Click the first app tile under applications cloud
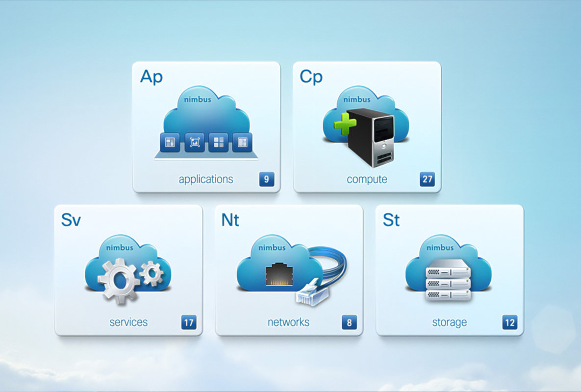Viewport: 581px width, 392px height. [170, 143]
